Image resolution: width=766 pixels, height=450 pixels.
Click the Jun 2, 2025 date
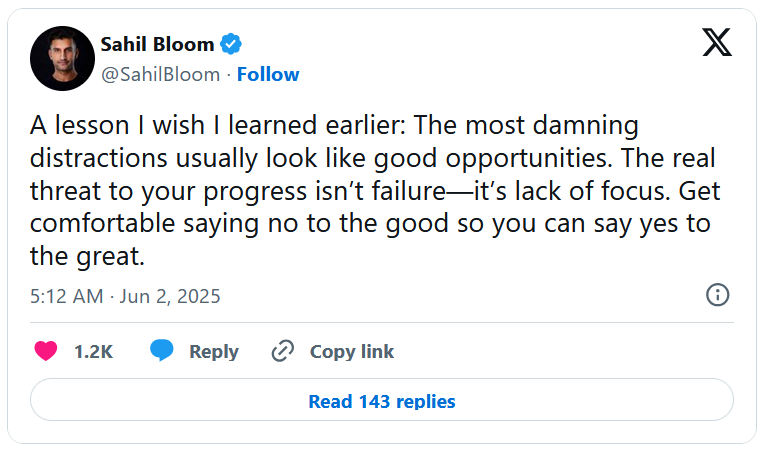(170, 296)
